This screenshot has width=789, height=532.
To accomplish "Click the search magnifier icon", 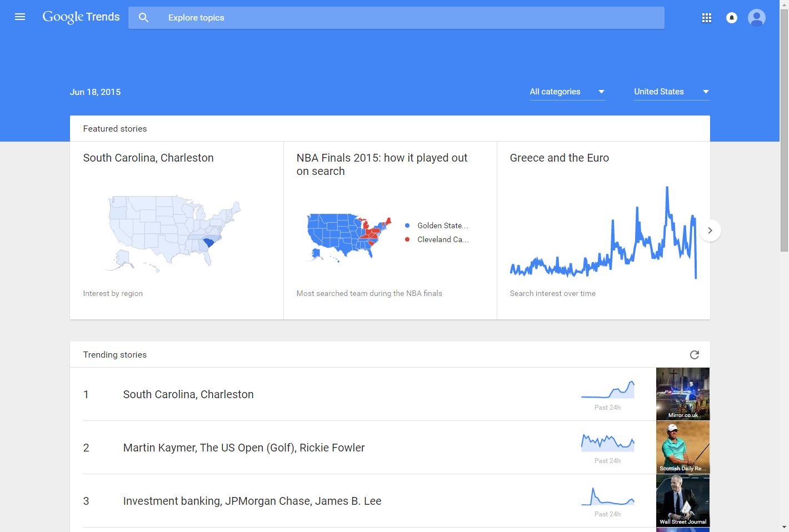I will pyautogui.click(x=143, y=18).
